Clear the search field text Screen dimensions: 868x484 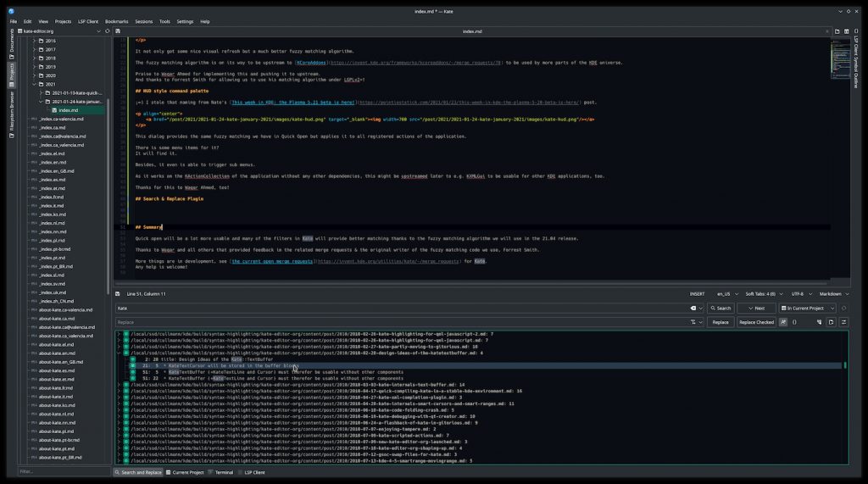692,308
